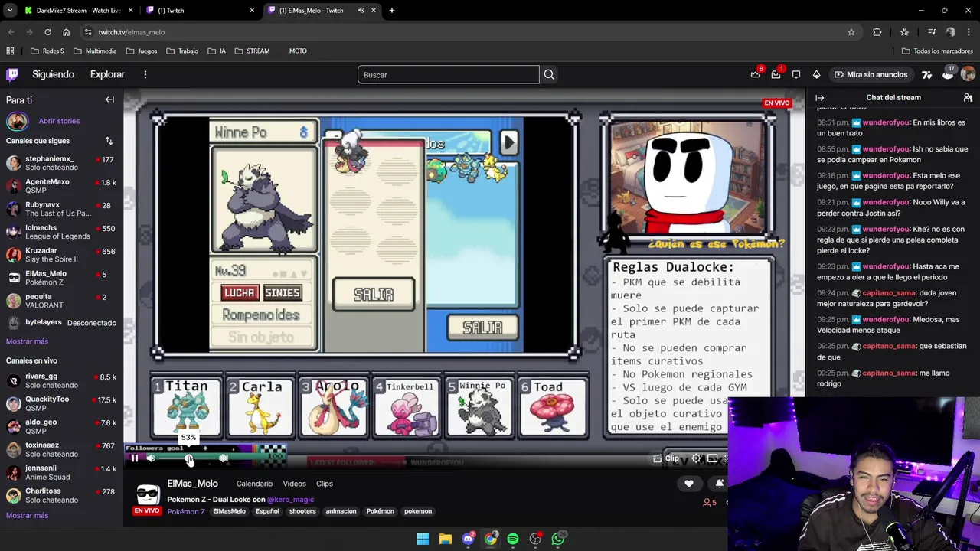Open Spotify from taskbar
The image size is (980, 551).
tap(513, 539)
